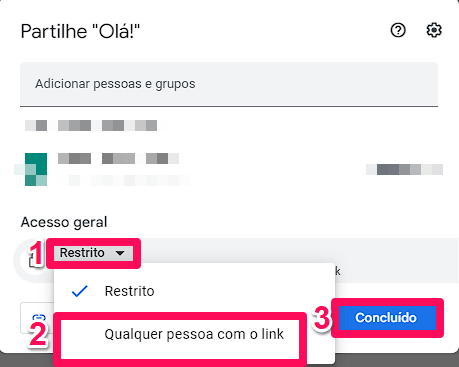459x367 pixels.
Task: Expand the Restrito access dropdown
Action: click(93, 253)
